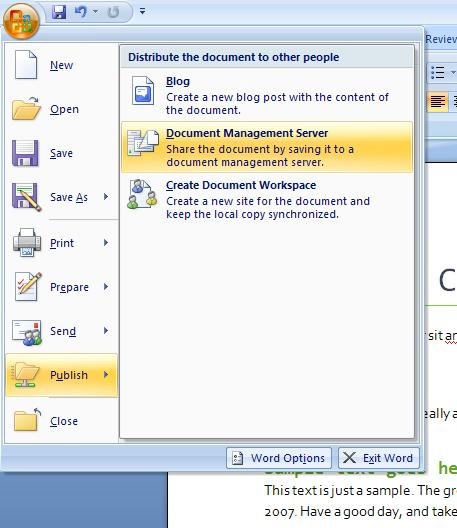
Task: Click the Undo arrow in Quick Access toolbar
Action: pos(81,12)
